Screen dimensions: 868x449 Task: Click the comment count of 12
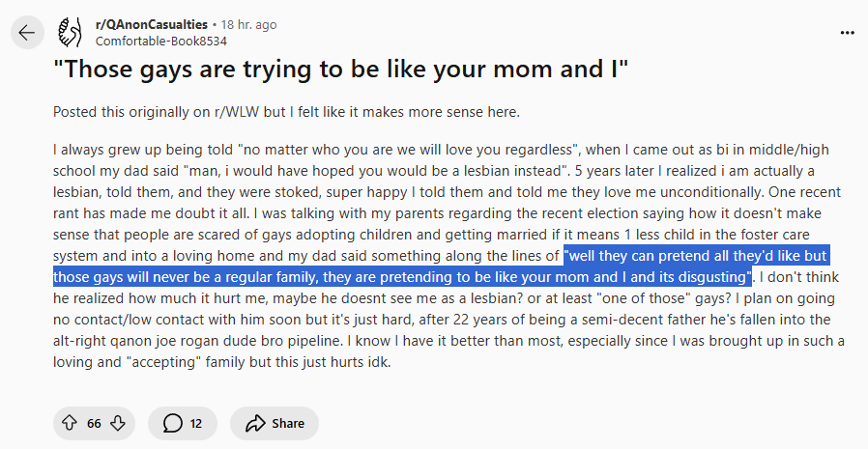click(196, 423)
